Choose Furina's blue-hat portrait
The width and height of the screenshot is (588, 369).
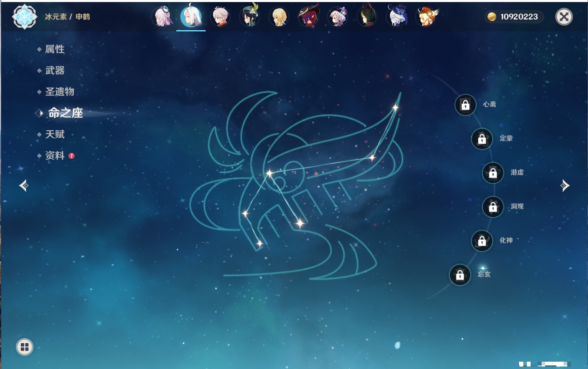[x=397, y=17]
